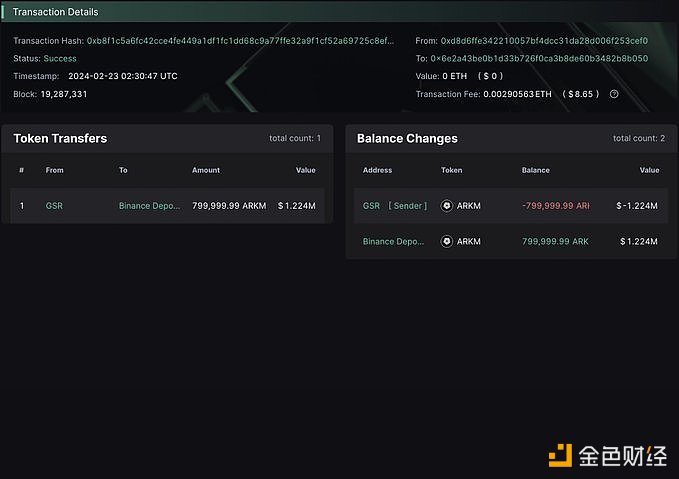Click the ($ 0) value amount
679x479 pixels.
click(x=490, y=76)
